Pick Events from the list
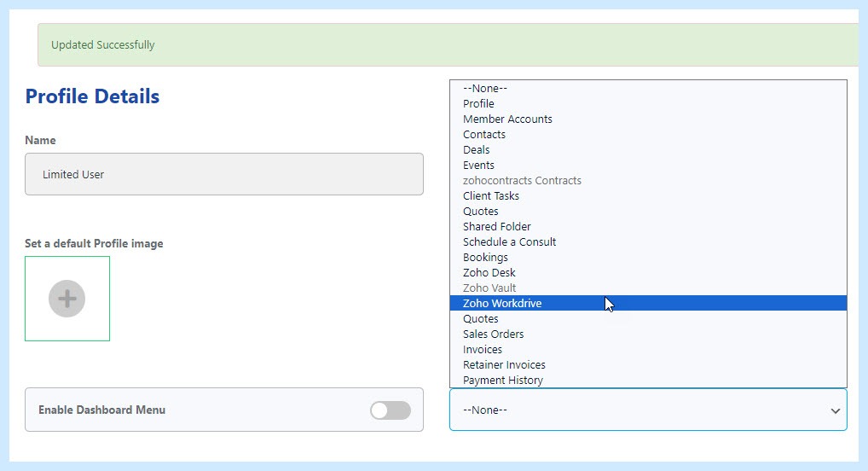Screen dimensions: 868x471 648,166
